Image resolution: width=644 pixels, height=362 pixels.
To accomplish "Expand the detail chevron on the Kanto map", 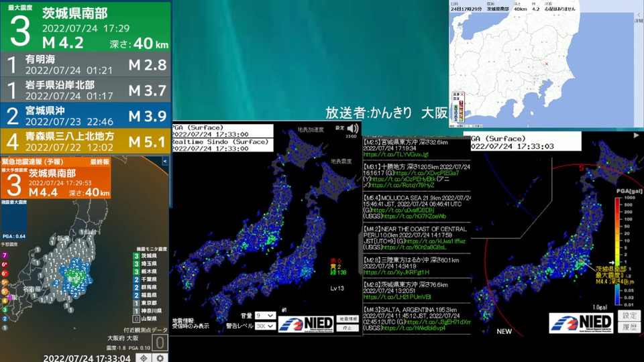I will click(639, 15).
